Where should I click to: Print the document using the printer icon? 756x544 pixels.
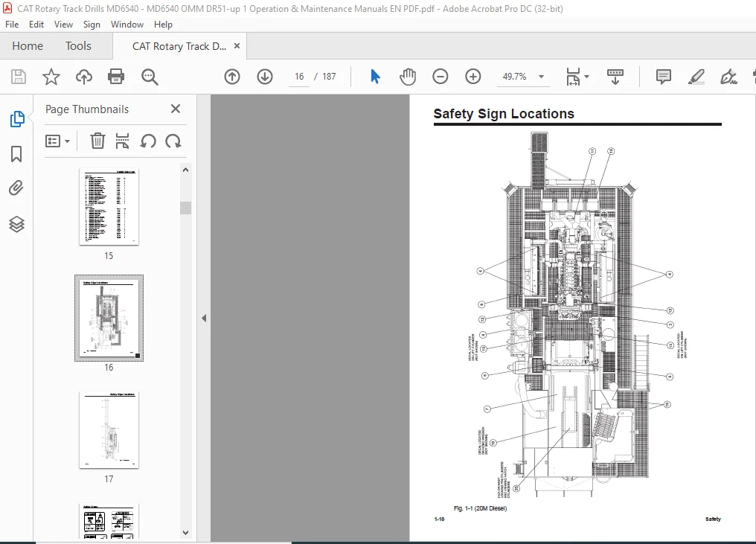pos(116,77)
